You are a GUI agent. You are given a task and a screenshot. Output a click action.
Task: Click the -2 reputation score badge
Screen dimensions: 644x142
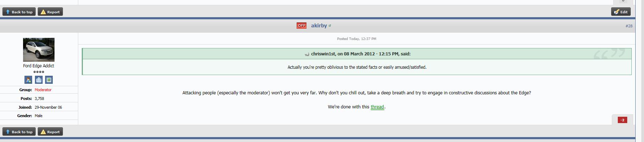coord(622,120)
